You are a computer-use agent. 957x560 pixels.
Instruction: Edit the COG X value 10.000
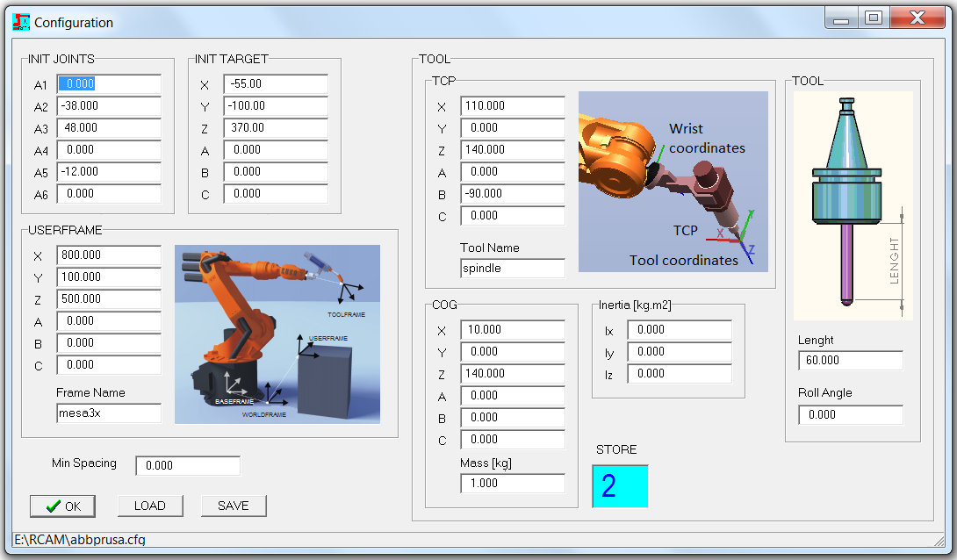tap(513, 330)
